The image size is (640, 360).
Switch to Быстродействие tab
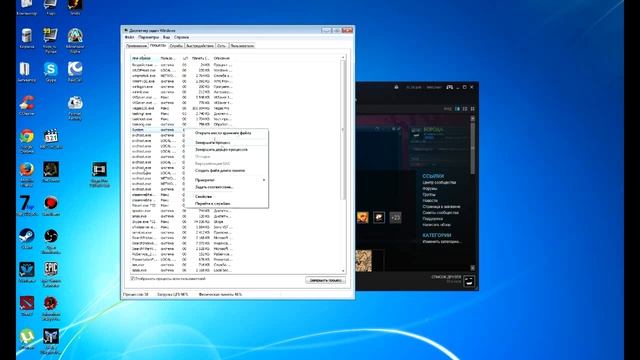tap(200, 46)
